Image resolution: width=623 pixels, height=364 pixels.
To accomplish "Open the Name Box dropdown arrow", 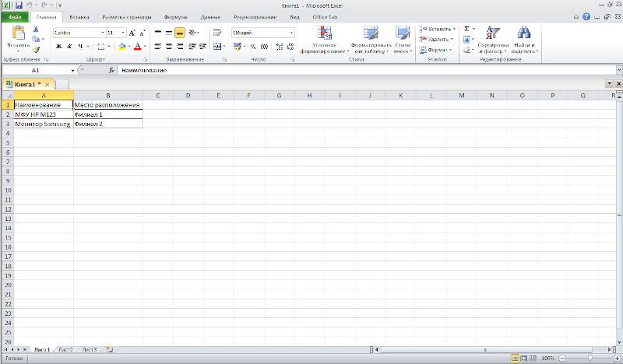I will pyautogui.click(x=72, y=70).
